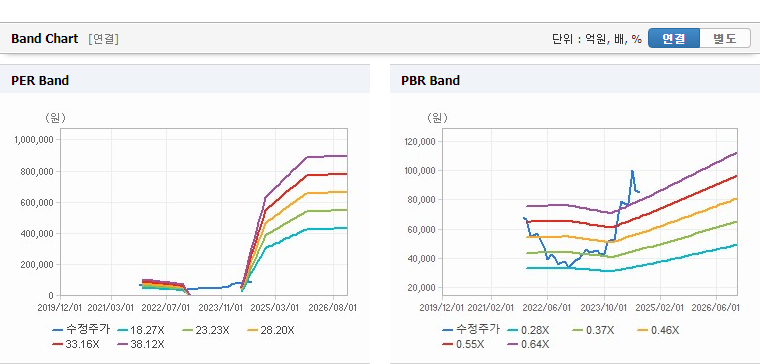This screenshot has width=760, height=364.
Task: Switch to the 별도 view
Action: [725, 38]
